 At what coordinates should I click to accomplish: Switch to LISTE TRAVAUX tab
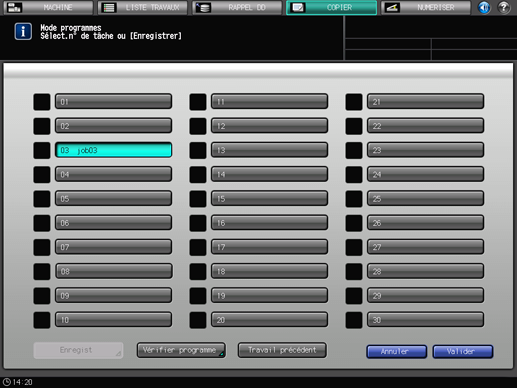pyautogui.click(x=143, y=7)
